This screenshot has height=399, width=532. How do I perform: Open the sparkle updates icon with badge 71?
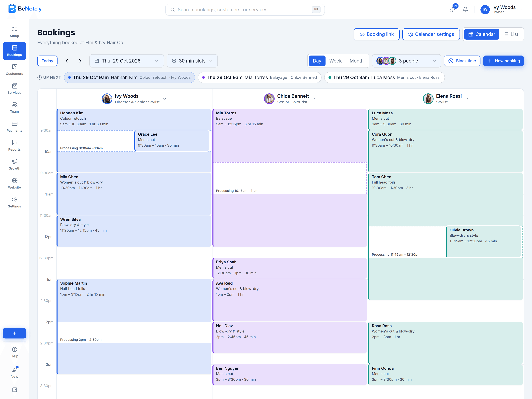click(452, 10)
